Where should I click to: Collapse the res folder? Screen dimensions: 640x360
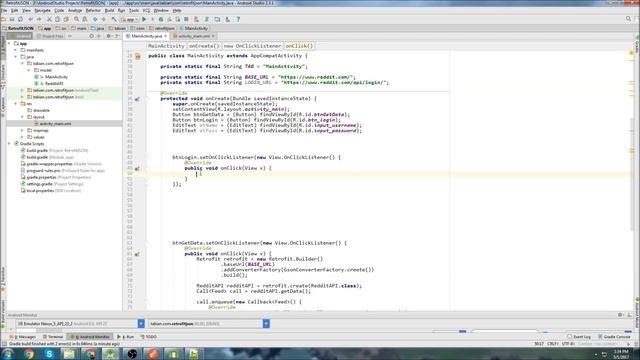coord(16,104)
